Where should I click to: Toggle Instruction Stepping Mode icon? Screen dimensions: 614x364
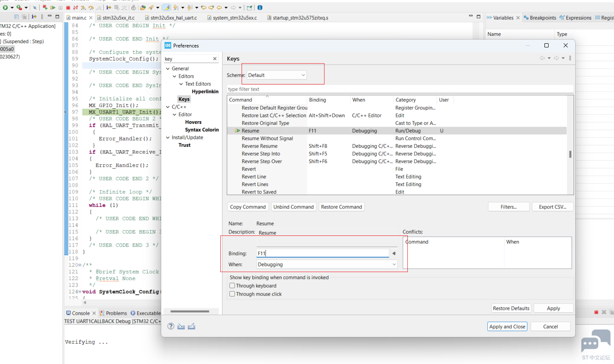click(x=109, y=7)
